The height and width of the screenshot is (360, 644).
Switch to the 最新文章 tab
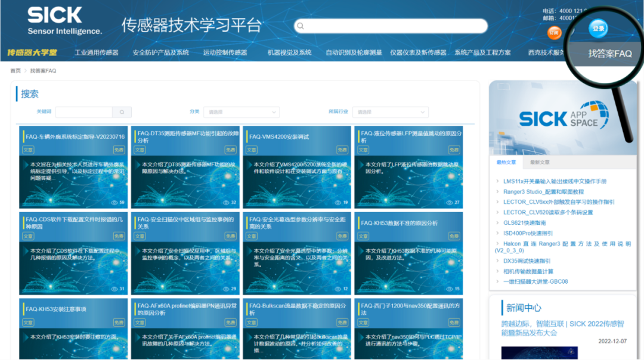540,162
